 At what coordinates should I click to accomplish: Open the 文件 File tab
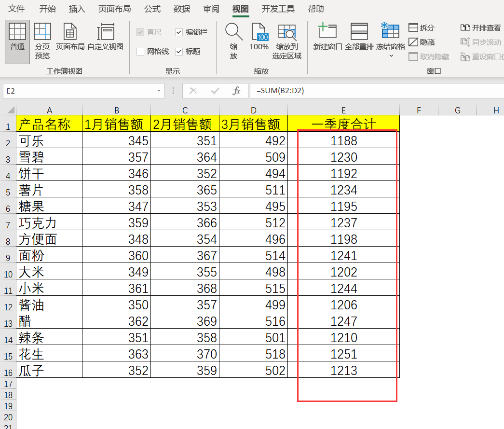click(16, 9)
